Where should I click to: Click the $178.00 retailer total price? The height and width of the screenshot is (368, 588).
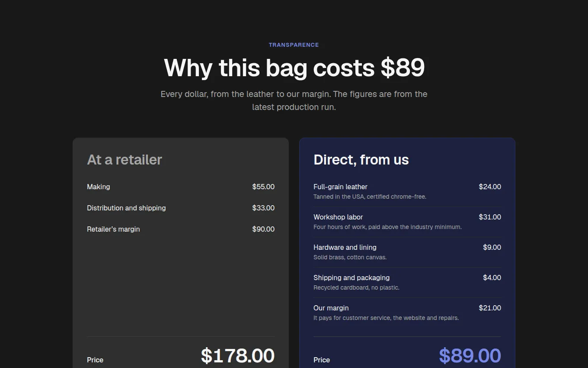pyautogui.click(x=238, y=356)
